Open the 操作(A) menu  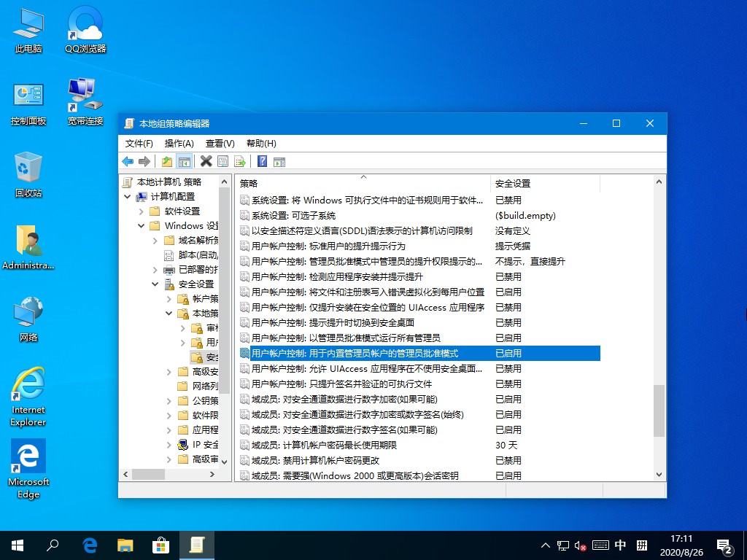coord(177,143)
